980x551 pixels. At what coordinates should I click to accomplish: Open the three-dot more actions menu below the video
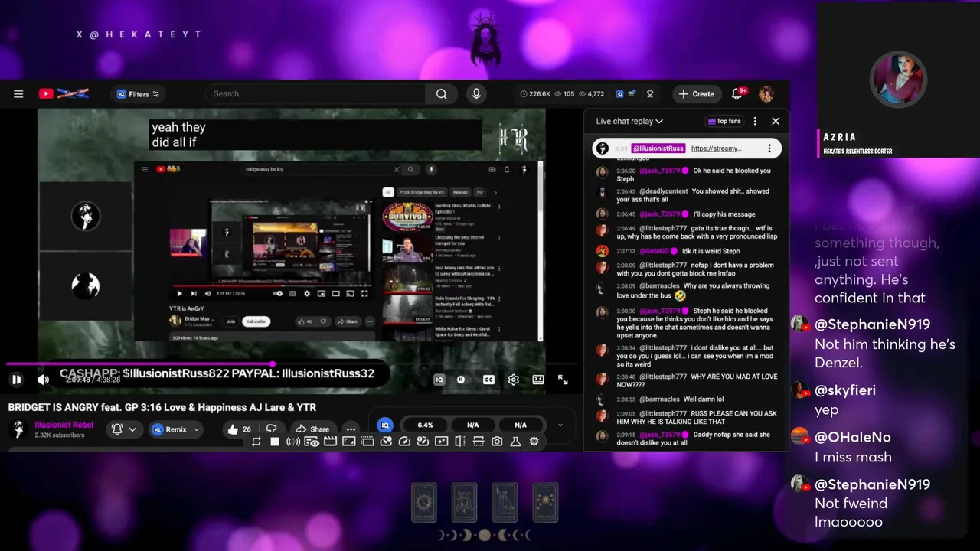tap(351, 429)
